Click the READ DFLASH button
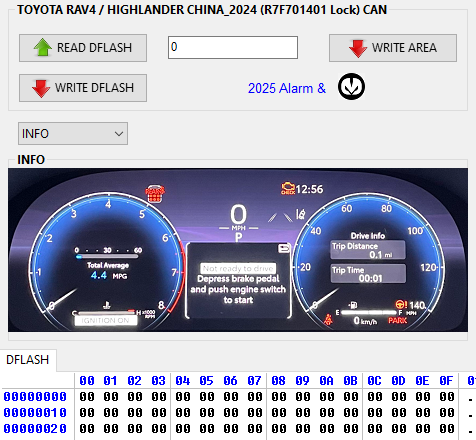The image size is (476, 440). pyautogui.click(x=83, y=48)
